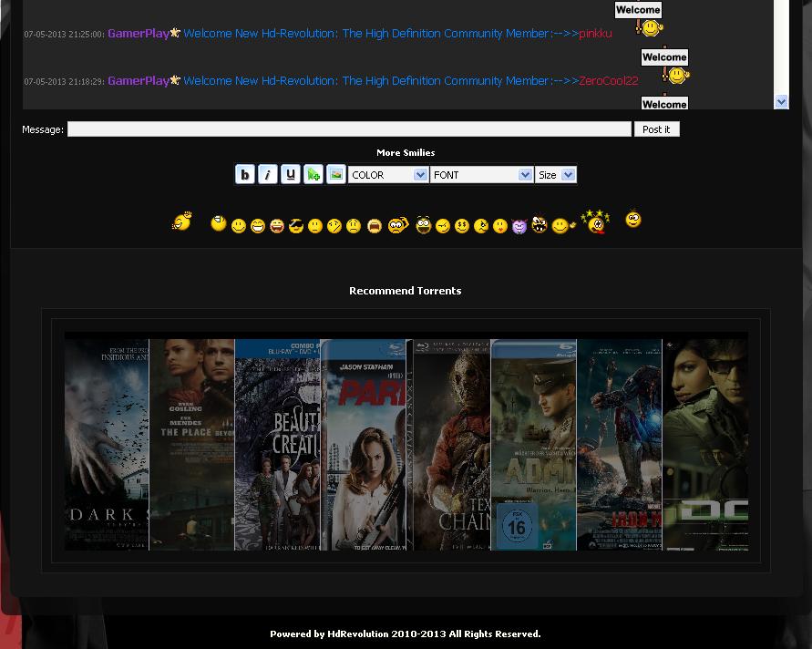The width and height of the screenshot is (812, 649).
Task: Insert the smirking squint-eyed smiley
Action: pos(443,226)
